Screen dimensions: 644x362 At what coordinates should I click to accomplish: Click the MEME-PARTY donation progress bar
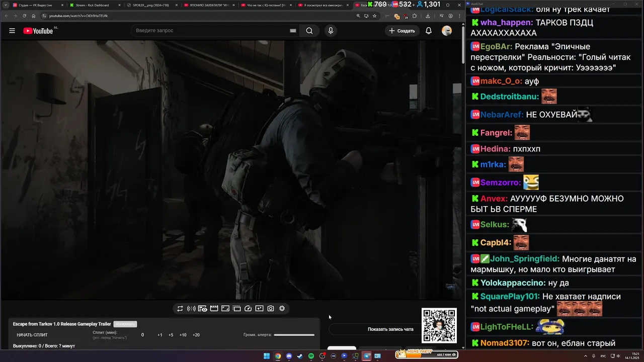[426, 354]
